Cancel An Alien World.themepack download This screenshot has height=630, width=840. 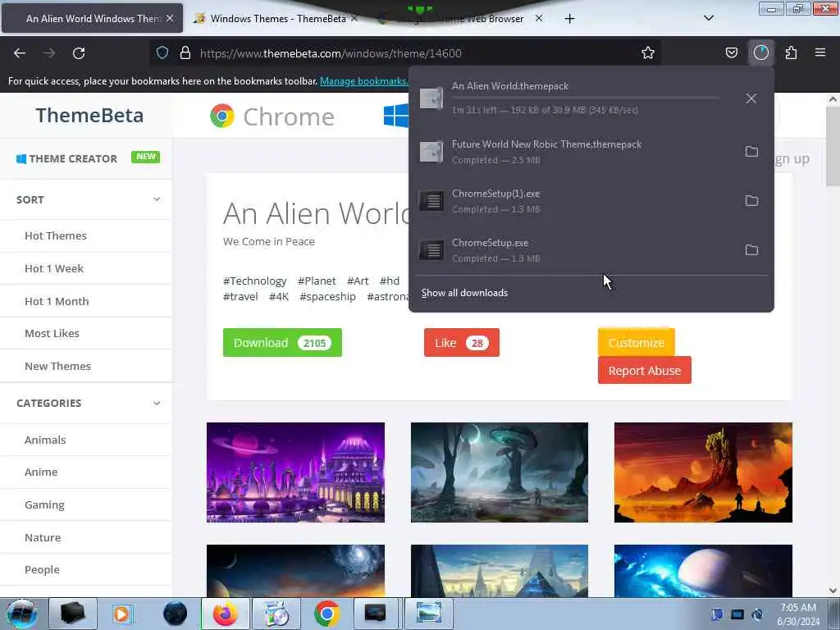tap(751, 98)
